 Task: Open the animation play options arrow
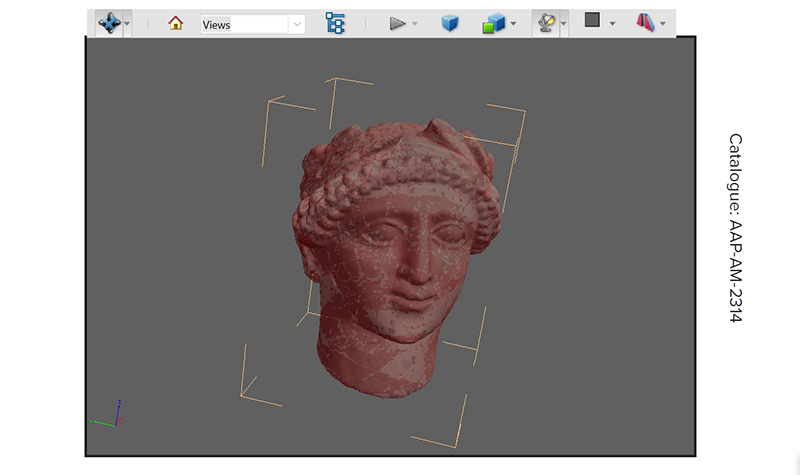414,23
